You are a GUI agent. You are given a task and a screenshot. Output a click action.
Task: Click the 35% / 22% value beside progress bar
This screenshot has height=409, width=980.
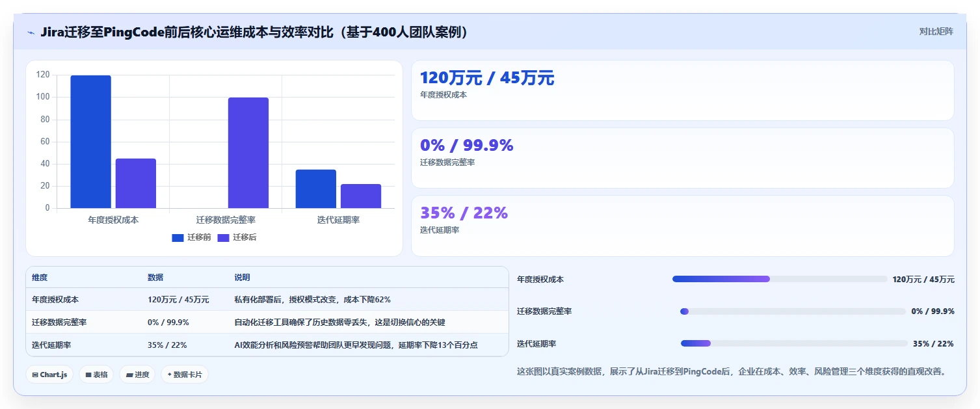933,344
